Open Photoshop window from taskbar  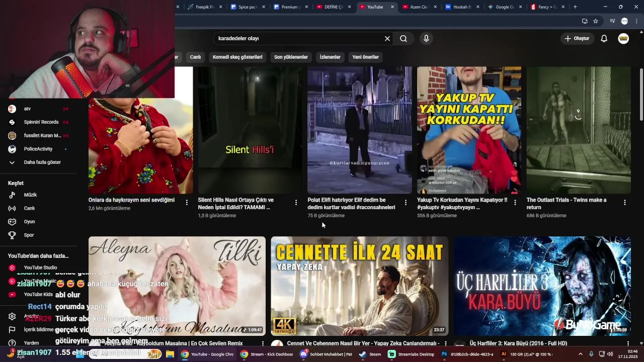click(x=468, y=354)
